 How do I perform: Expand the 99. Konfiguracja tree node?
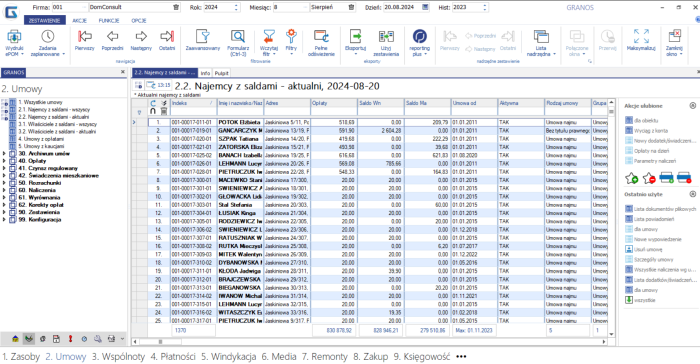pos(4,220)
